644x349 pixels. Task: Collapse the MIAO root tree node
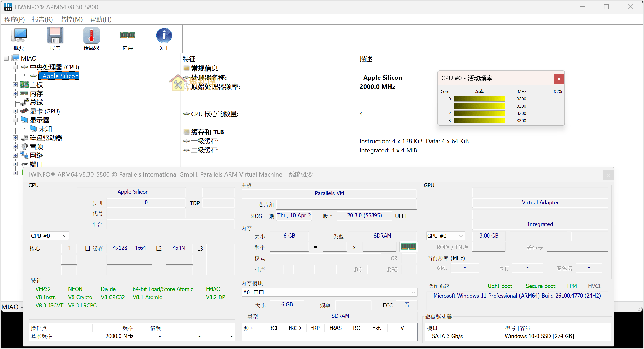(6, 58)
